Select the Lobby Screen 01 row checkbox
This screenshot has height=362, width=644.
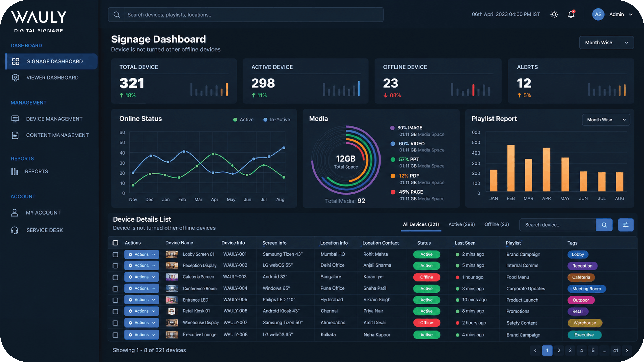(x=115, y=255)
